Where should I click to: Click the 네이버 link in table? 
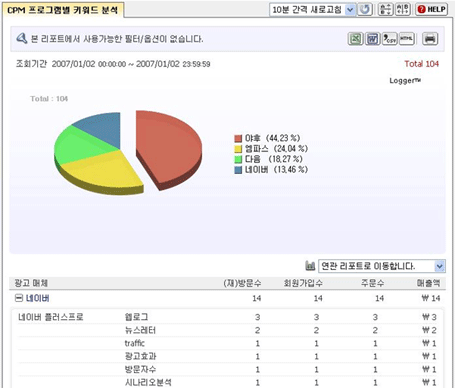point(37,298)
